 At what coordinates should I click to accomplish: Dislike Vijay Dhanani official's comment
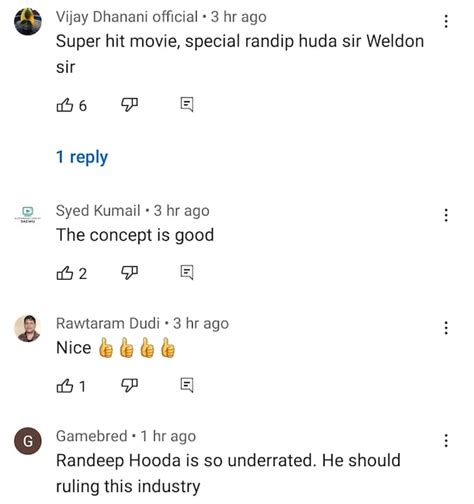click(129, 105)
